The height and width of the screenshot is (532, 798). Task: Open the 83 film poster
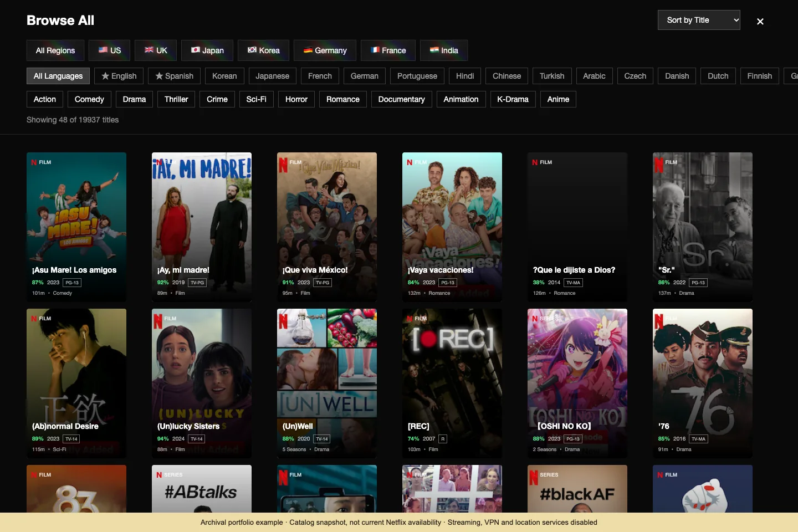[x=76, y=489]
